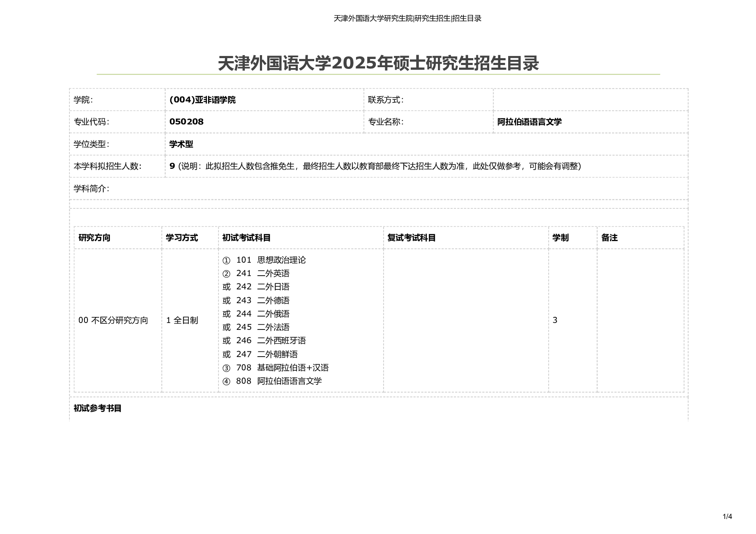Click the subject 243 二外德语
This screenshot has height=534, width=756.
[x=263, y=301]
